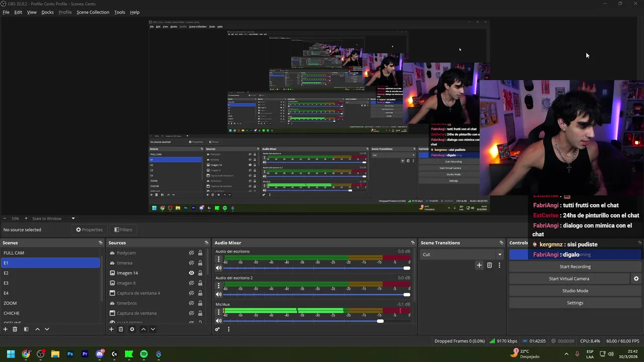Show Imagen 9 source visibility

(191, 283)
